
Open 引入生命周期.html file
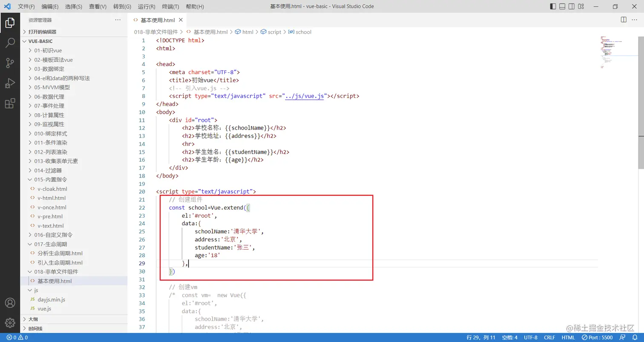pos(60,263)
